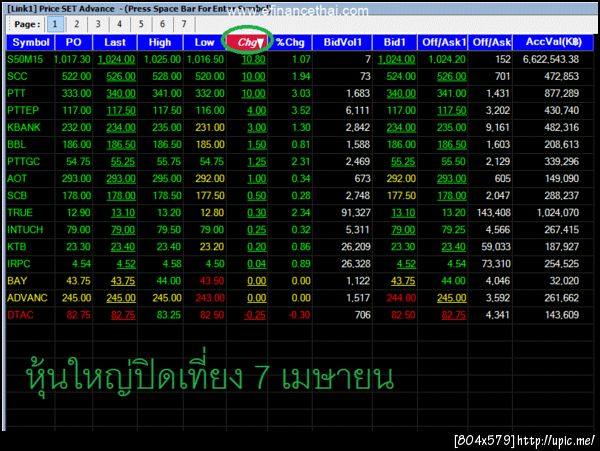This screenshot has height=451, width=600.
Task: Select the BAY symbol
Action: [17, 281]
